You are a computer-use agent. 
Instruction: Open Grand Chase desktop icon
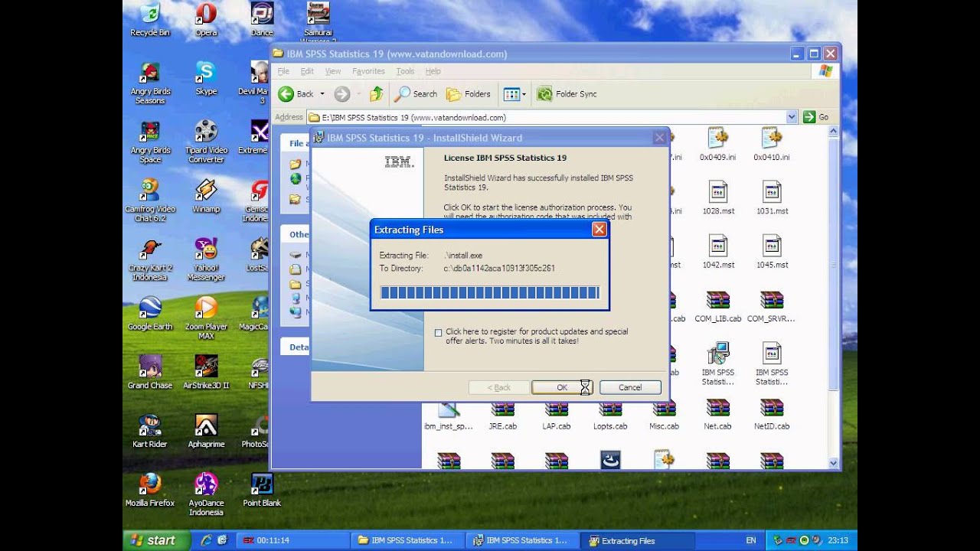click(x=150, y=373)
